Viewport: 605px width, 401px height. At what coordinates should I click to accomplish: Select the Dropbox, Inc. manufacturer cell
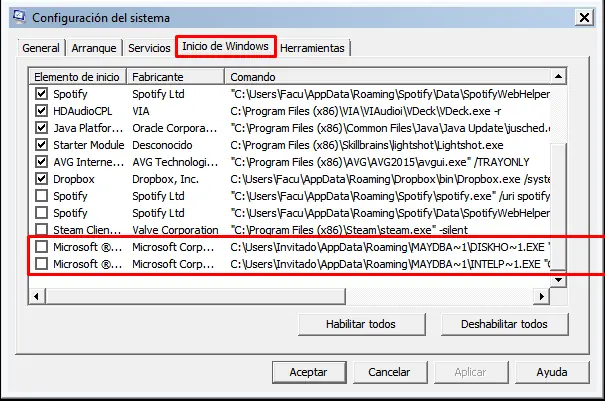tap(165, 179)
